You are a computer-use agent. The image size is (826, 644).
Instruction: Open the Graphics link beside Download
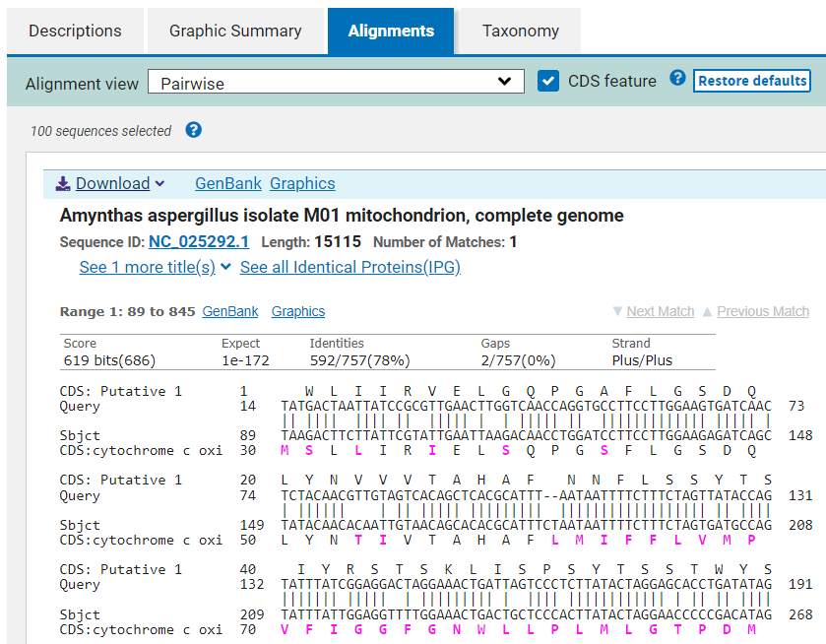pos(302,183)
